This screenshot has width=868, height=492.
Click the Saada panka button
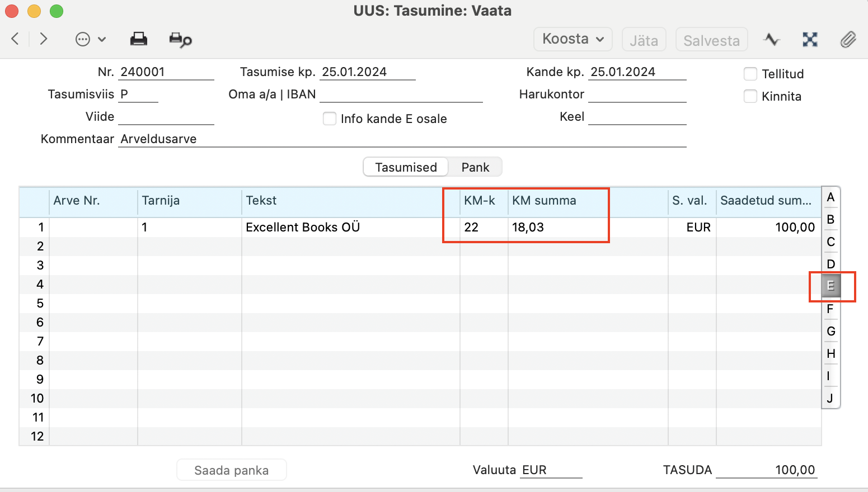tap(232, 470)
